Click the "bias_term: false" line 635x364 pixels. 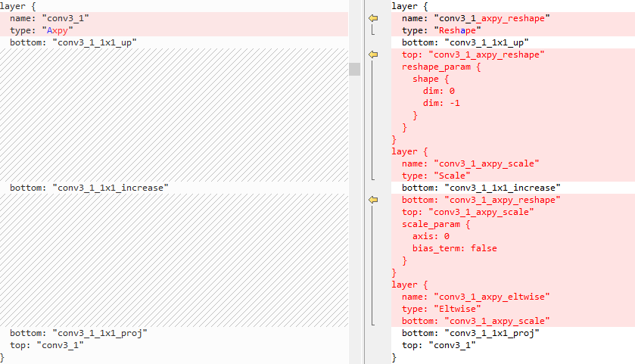(x=454, y=249)
